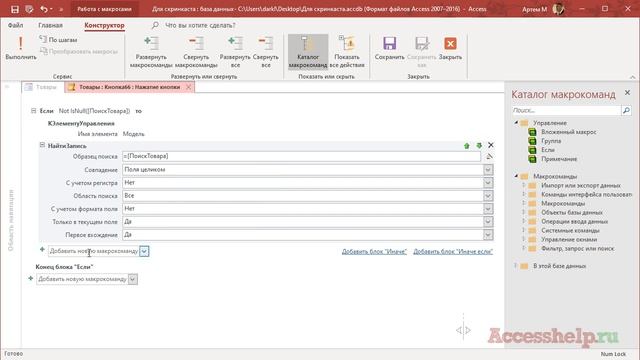Viewport: 640px width, 360px height.
Task: Move НайтиЗапись action up with green arrow
Action: [x=467, y=146]
